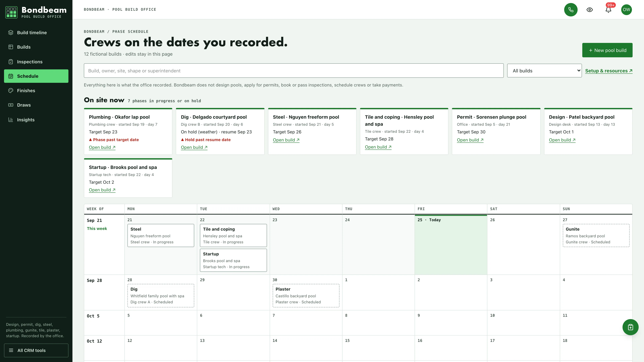This screenshot has width=644, height=362.
Task: Select the Dig Whitfield family pool event
Action: click(161, 295)
